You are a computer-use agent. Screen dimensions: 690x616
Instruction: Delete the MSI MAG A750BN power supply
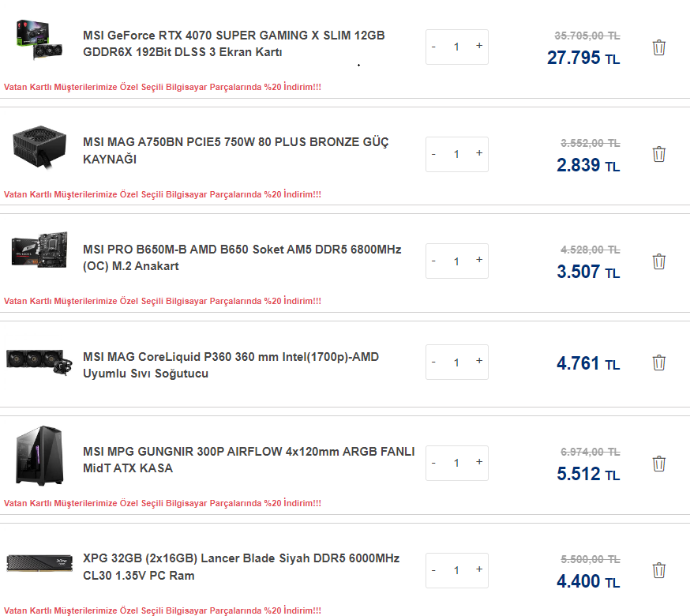pos(659,154)
